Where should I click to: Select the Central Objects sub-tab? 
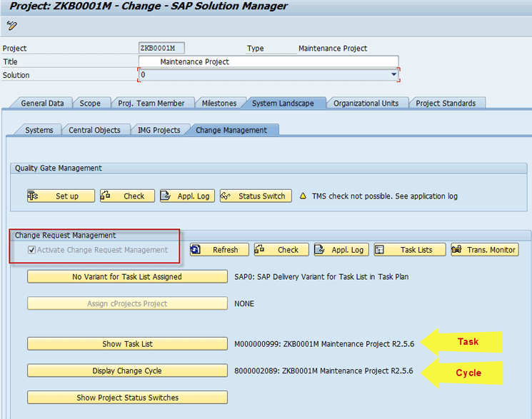(x=94, y=130)
